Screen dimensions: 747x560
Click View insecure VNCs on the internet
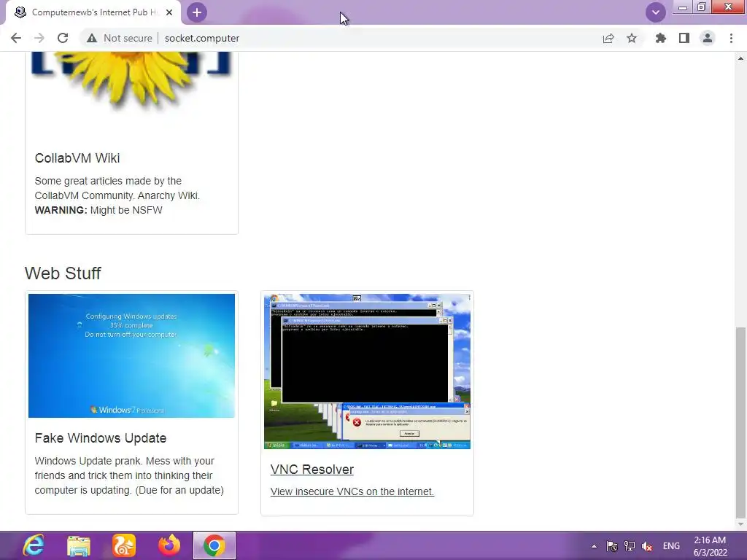click(352, 491)
